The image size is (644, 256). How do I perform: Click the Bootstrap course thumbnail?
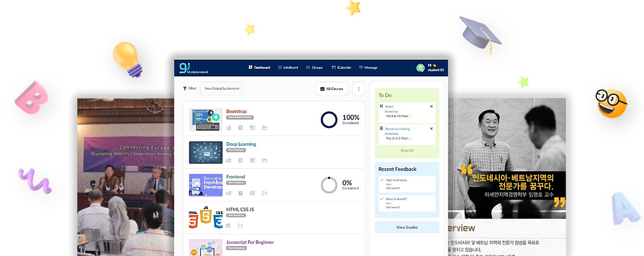pos(206,120)
